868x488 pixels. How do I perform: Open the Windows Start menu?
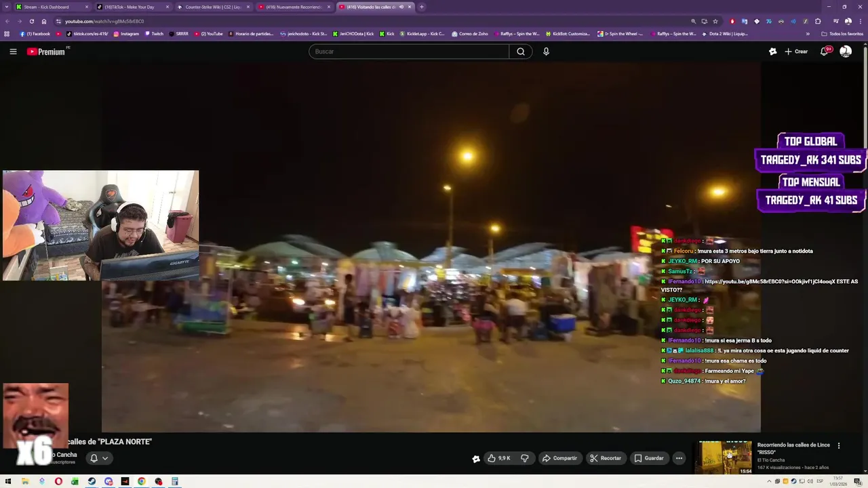coord(8,482)
